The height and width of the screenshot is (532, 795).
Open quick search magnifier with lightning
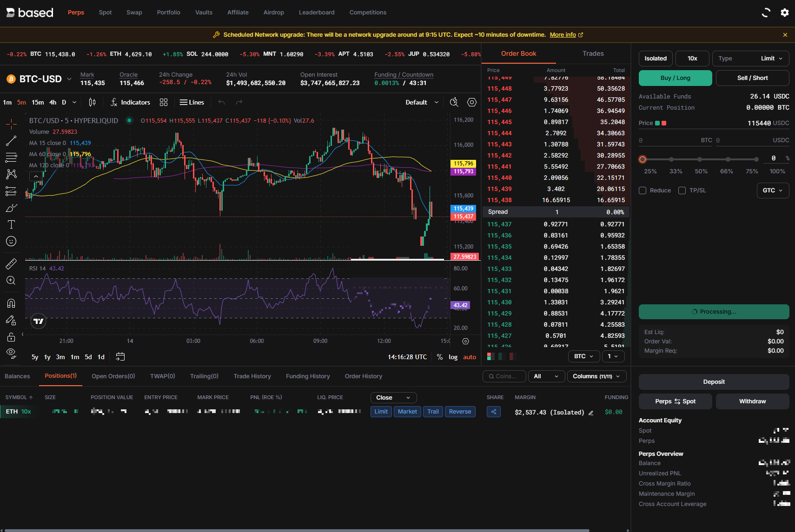tap(454, 102)
